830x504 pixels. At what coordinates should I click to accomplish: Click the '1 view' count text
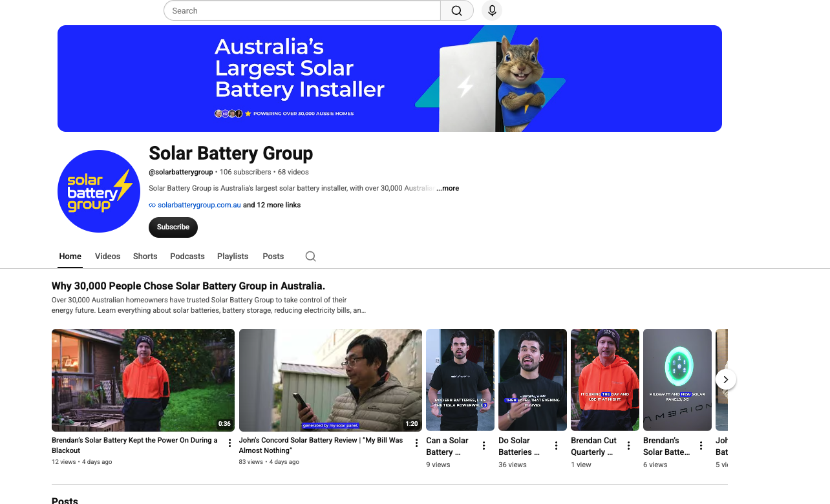pos(581,465)
